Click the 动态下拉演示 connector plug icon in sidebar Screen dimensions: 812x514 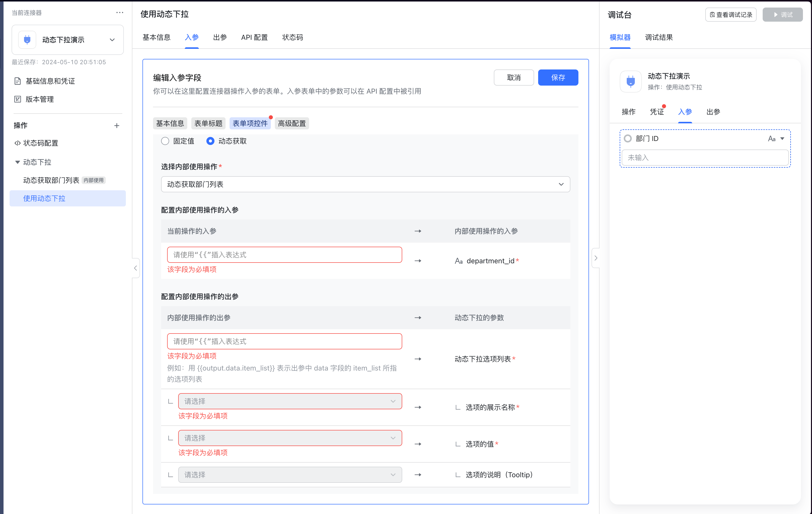coord(27,40)
